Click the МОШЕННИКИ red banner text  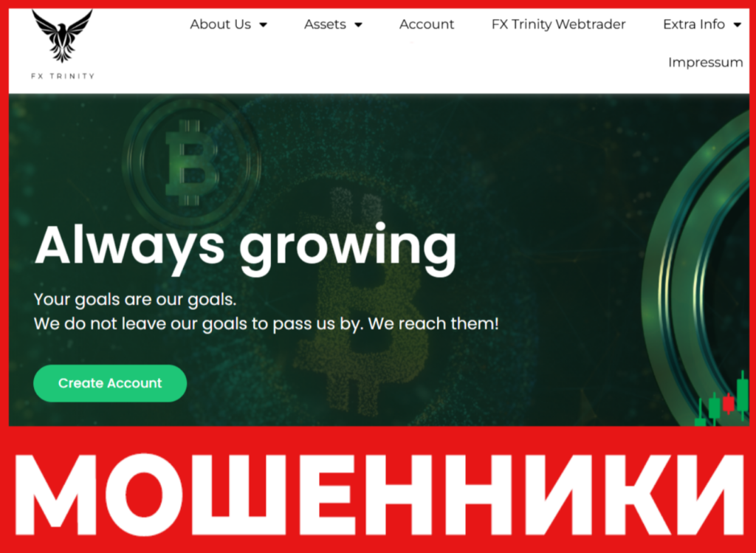379,495
